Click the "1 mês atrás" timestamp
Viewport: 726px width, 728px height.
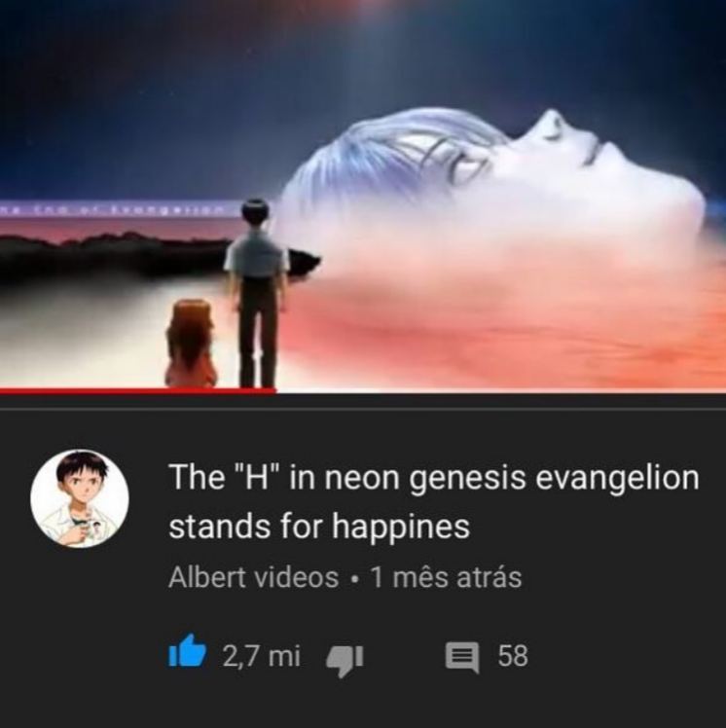447,577
